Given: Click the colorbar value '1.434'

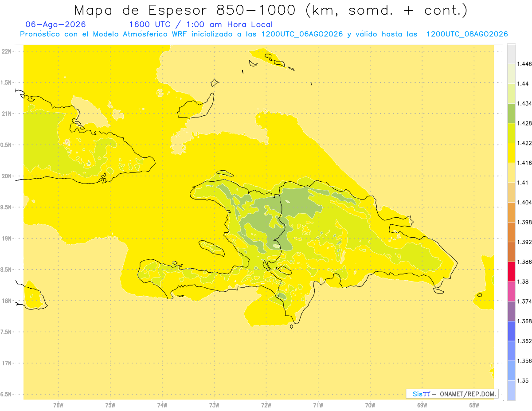Looking at the screenshot, I should pyautogui.click(x=525, y=103).
